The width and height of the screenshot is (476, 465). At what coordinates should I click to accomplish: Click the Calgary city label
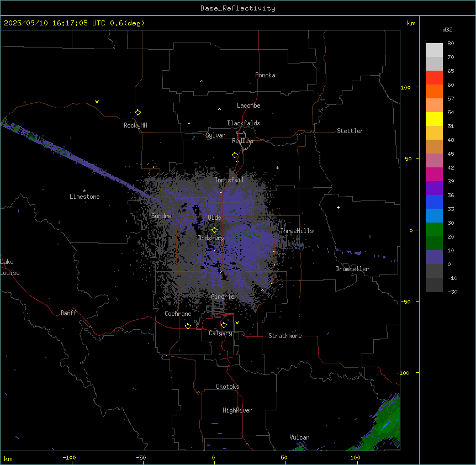[220, 333]
